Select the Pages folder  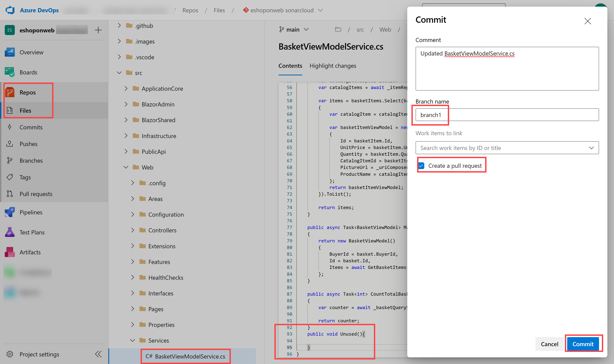[x=156, y=309]
